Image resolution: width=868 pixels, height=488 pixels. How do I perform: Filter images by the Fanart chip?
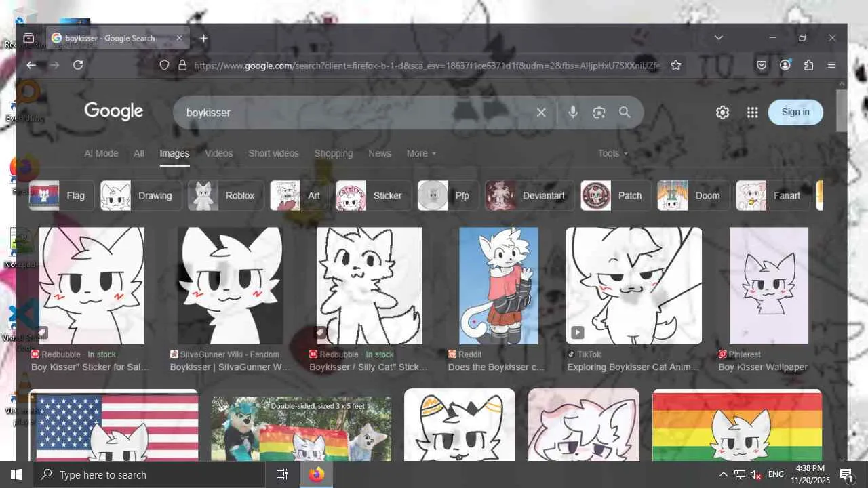tap(772, 196)
